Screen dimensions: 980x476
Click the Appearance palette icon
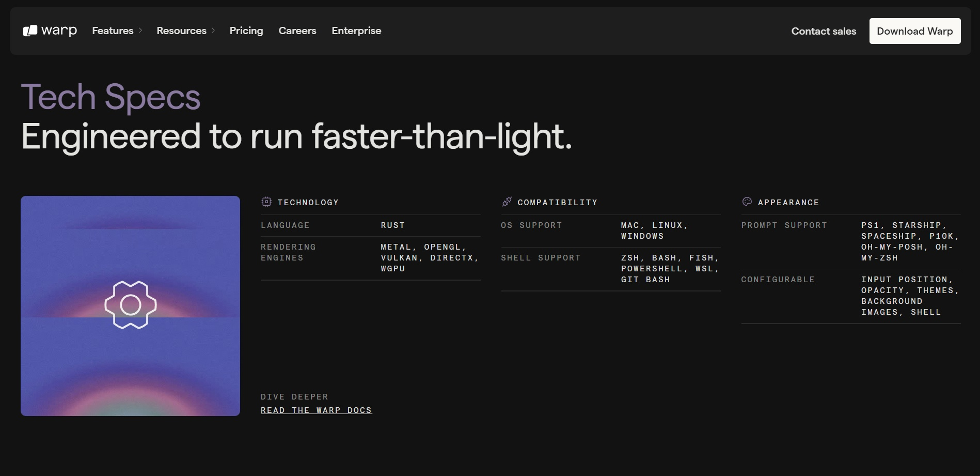[747, 202]
